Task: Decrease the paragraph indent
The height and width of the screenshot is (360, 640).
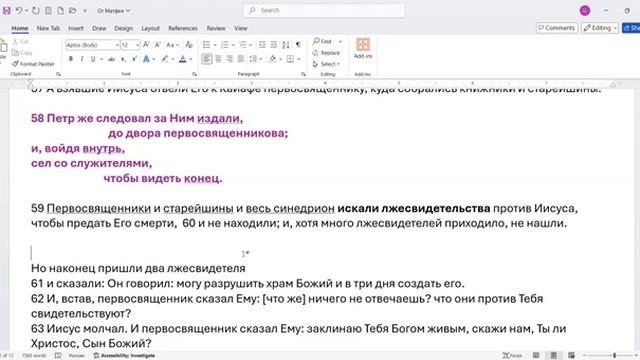Action: [x=262, y=44]
